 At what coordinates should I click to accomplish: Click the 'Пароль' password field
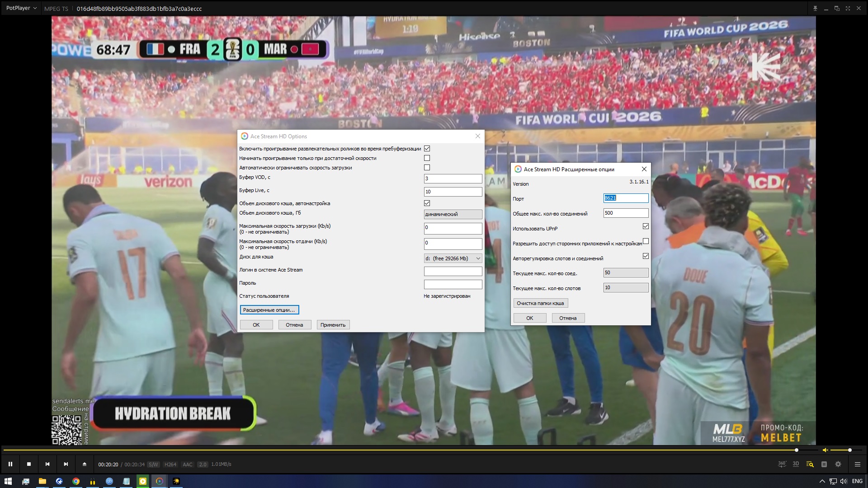(x=453, y=285)
